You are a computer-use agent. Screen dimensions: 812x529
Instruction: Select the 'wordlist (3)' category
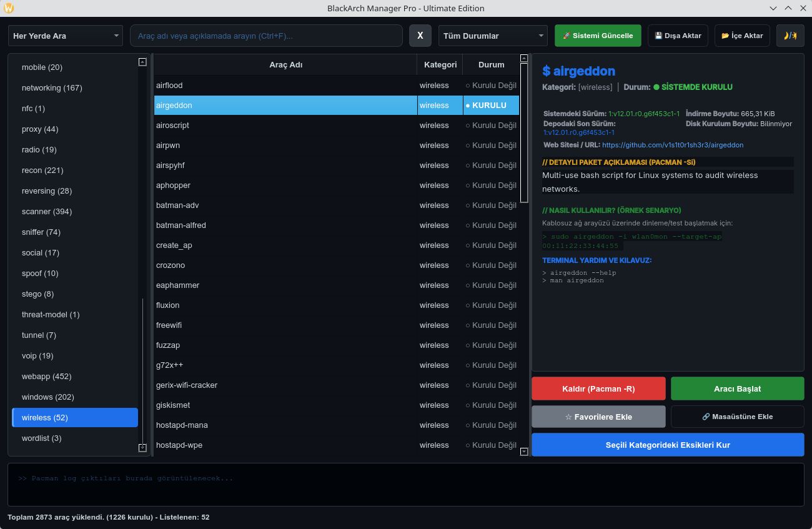[75, 438]
